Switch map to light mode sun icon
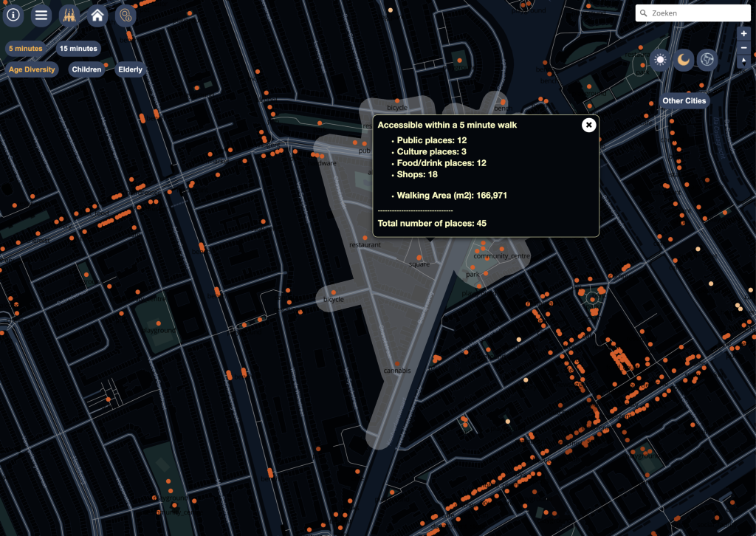This screenshot has width=756, height=536. click(661, 60)
